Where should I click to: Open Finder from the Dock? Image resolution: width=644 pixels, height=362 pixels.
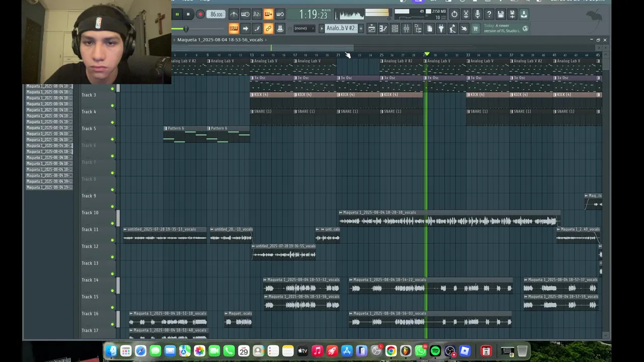[x=111, y=351]
